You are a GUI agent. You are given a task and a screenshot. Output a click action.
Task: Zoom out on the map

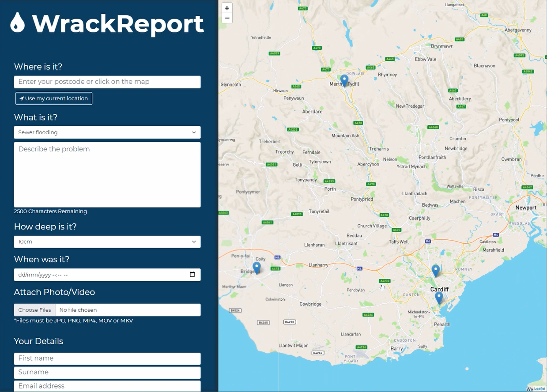(x=227, y=18)
